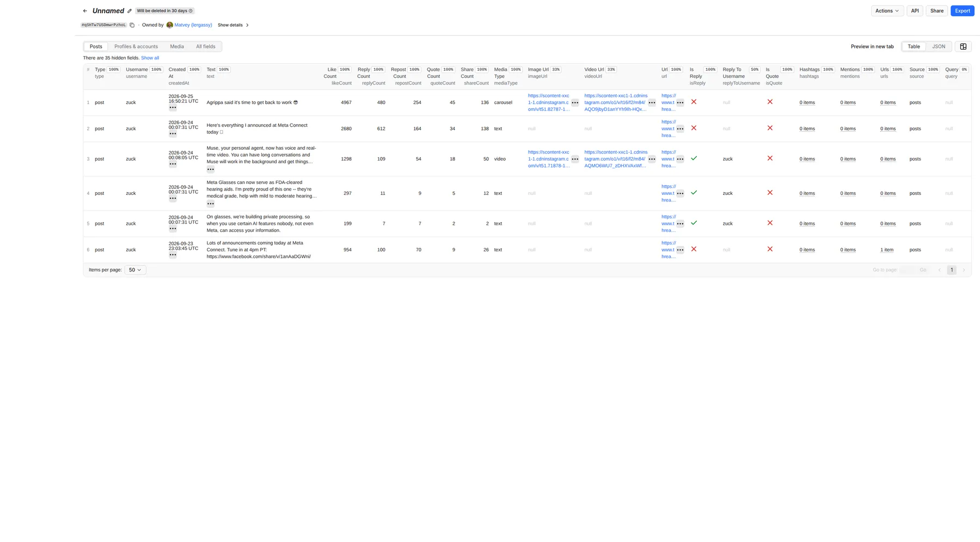980x542 pixels.
Task: Go to next page arrow
Action: click(964, 270)
